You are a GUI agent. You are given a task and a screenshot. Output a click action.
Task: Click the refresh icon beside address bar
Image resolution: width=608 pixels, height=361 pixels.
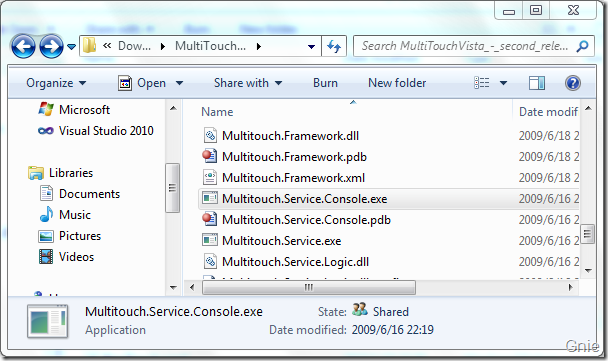point(334,47)
